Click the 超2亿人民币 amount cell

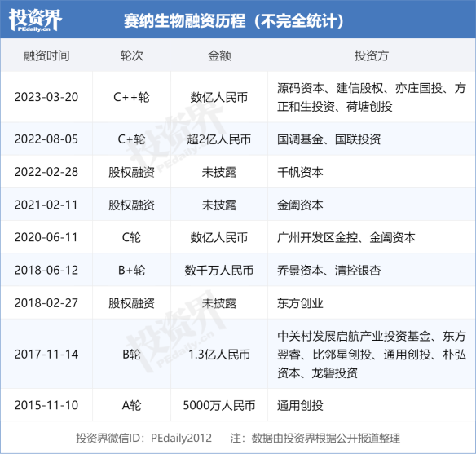[219, 139]
